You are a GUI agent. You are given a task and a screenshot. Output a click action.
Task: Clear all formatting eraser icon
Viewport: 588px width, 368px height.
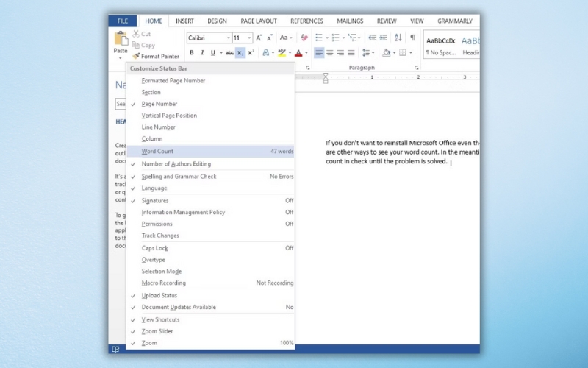point(304,38)
